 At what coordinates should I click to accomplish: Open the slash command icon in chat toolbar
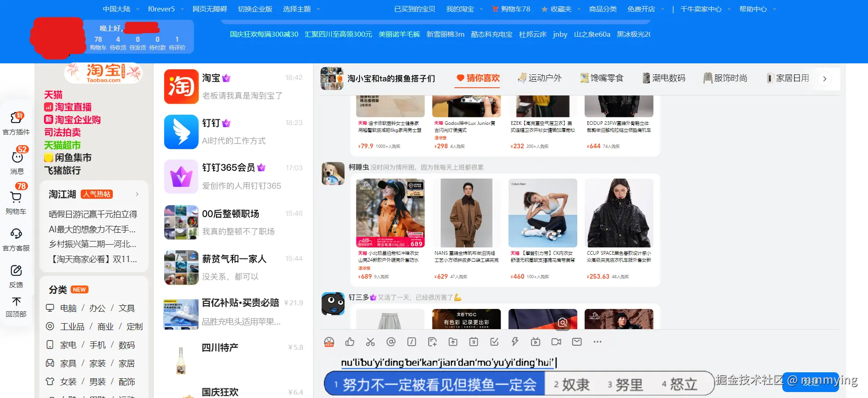tap(412, 342)
